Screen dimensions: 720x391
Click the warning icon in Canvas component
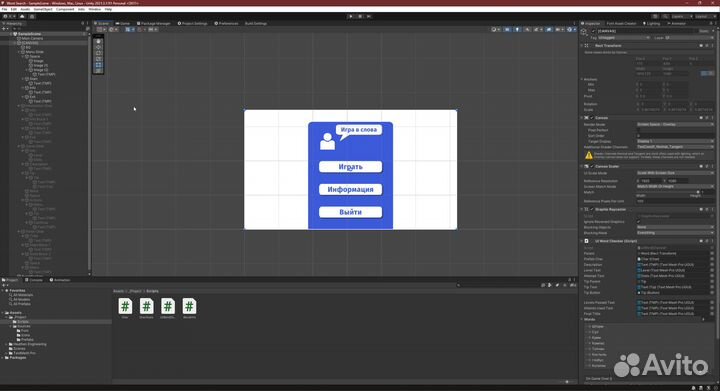[x=589, y=156]
